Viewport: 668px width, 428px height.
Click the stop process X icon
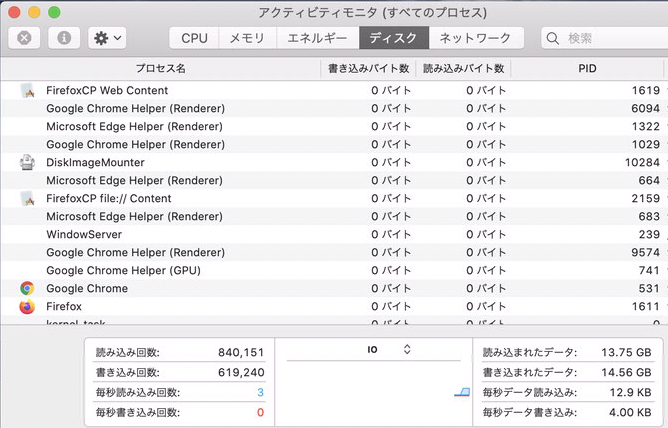click(x=24, y=38)
